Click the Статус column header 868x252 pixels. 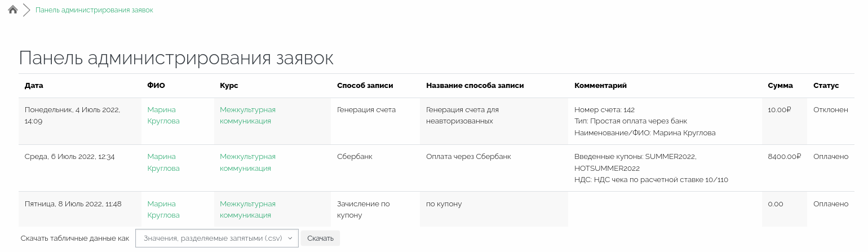pyautogui.click(x=826, y=86)
